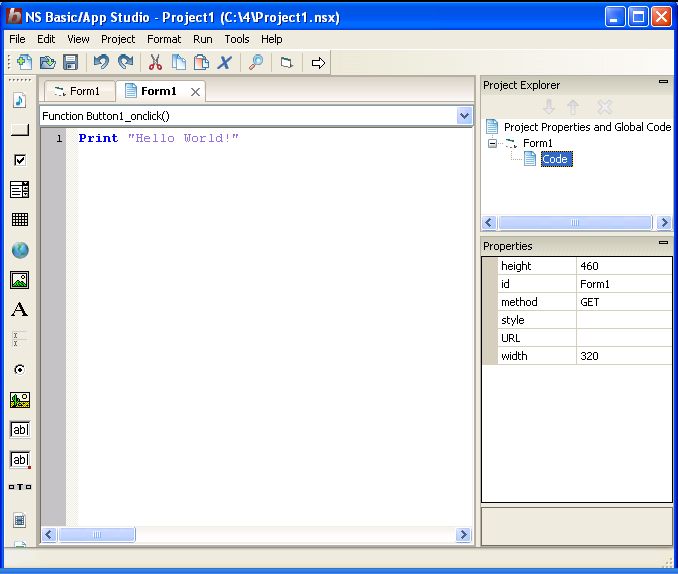
Task: Select the Image control in the toolbox
Action: pos(19,280)
